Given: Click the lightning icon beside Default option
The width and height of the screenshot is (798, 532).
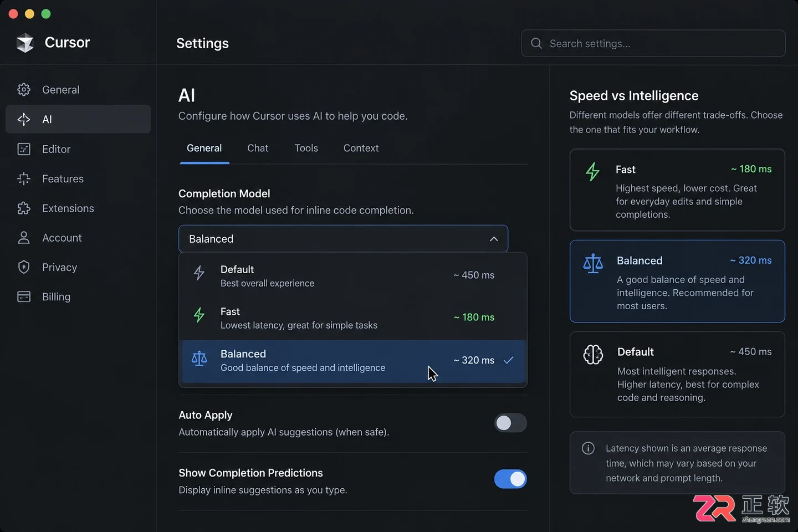Looking at the screenshot, I should 199,273.
